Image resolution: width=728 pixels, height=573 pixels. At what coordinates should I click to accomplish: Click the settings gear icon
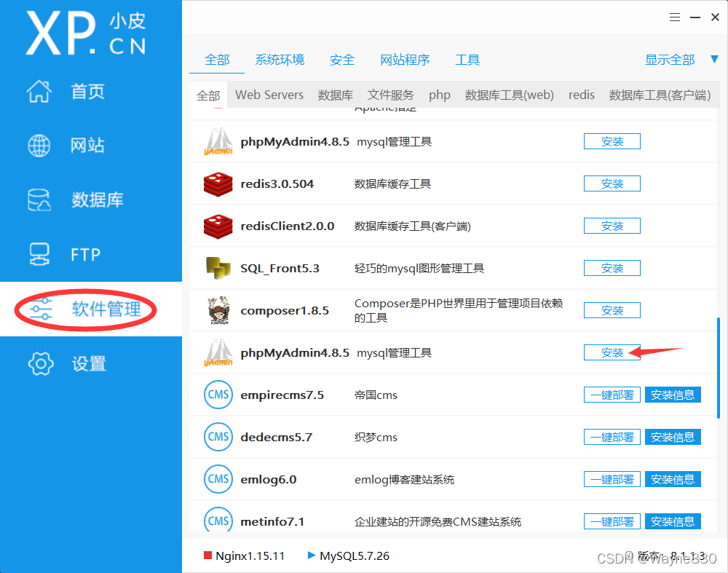(x=41, y=363)
